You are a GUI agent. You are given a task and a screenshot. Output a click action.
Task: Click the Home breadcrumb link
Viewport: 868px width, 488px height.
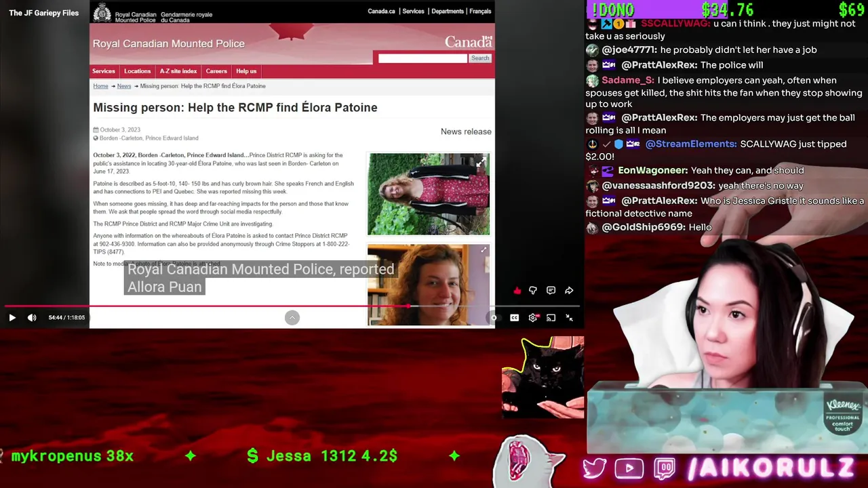[100, 86]
